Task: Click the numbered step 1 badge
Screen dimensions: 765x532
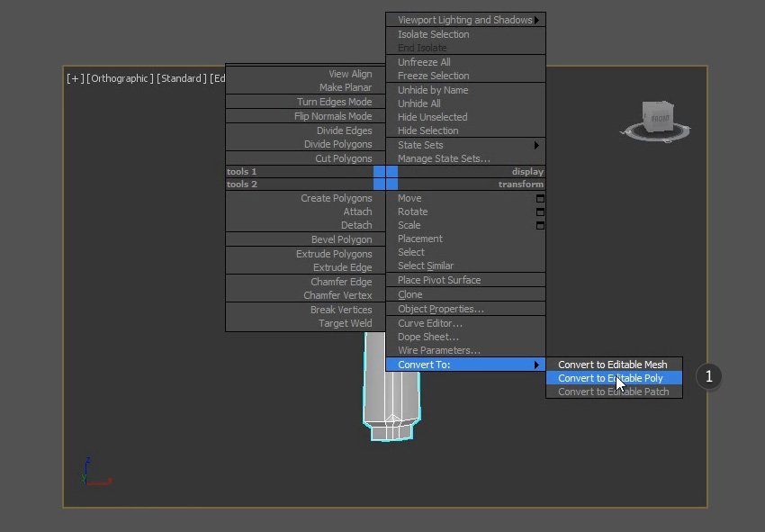Action: (x=708, y=376)
